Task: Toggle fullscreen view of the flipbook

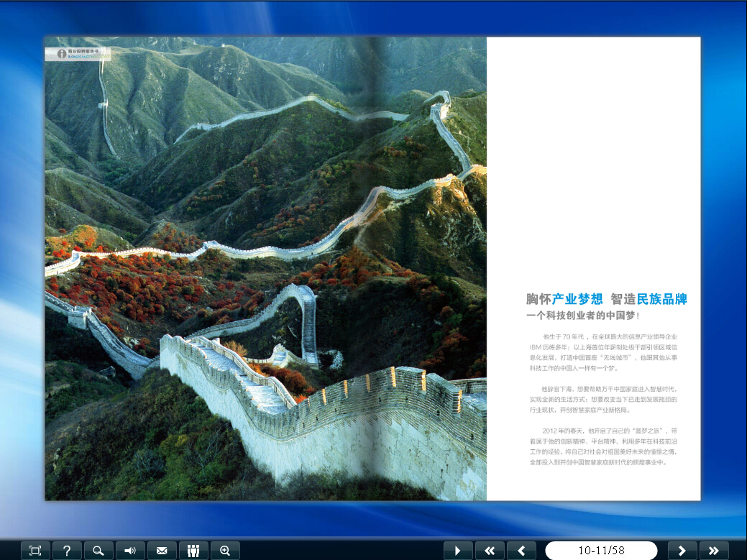Action: [x=35, y=551]
